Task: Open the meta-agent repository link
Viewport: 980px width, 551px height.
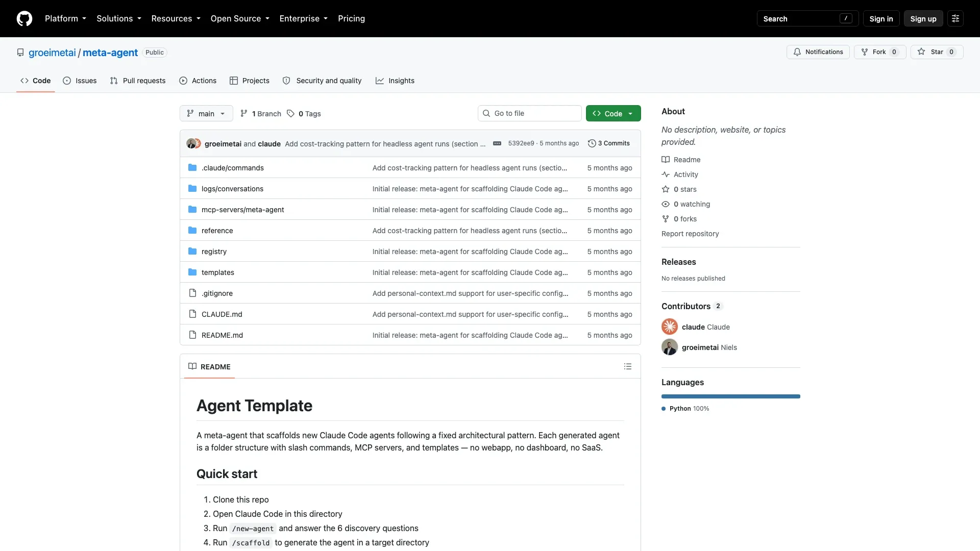Action: coord(110,53)
